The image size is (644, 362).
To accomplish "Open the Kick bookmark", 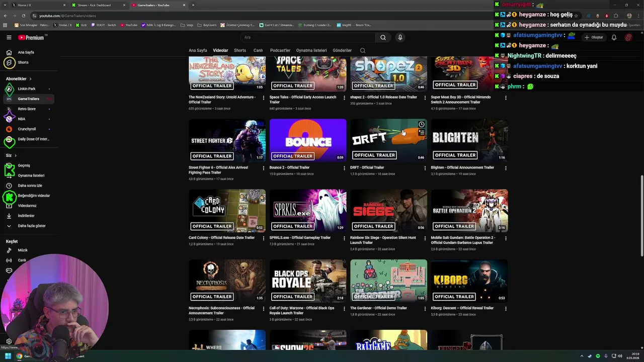I will pos(82,25).
